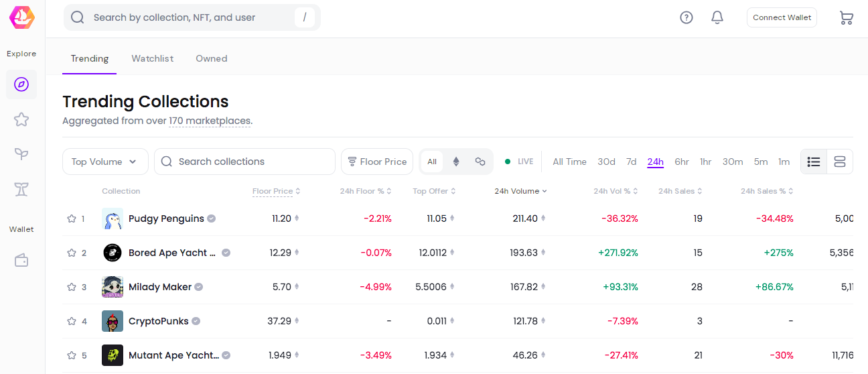Image resolution: width=868 pixels, height=374 pixels.
Task: Switch to the Watchlist tab
Action: click(153, 58)
